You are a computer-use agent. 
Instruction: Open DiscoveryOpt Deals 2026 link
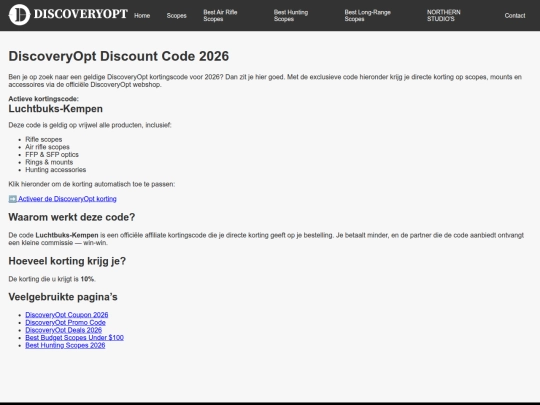click(x=64, y=330)
